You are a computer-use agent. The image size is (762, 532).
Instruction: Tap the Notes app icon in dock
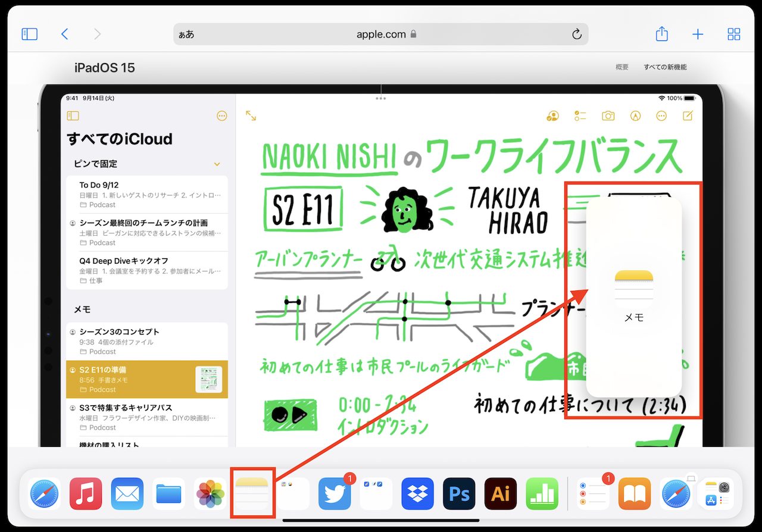click(x=252, y=494)
